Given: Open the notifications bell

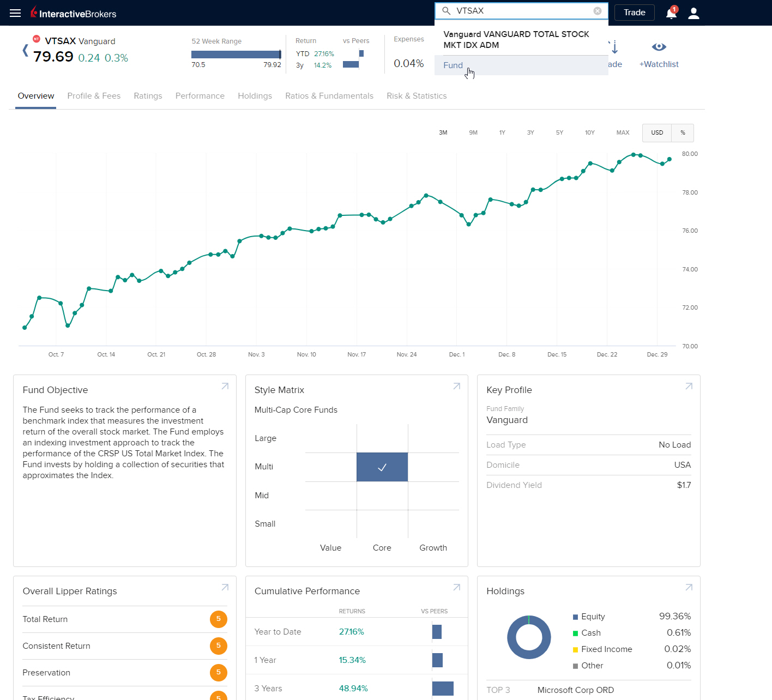Looking at the screenshot, I should (x=671, y=13).
